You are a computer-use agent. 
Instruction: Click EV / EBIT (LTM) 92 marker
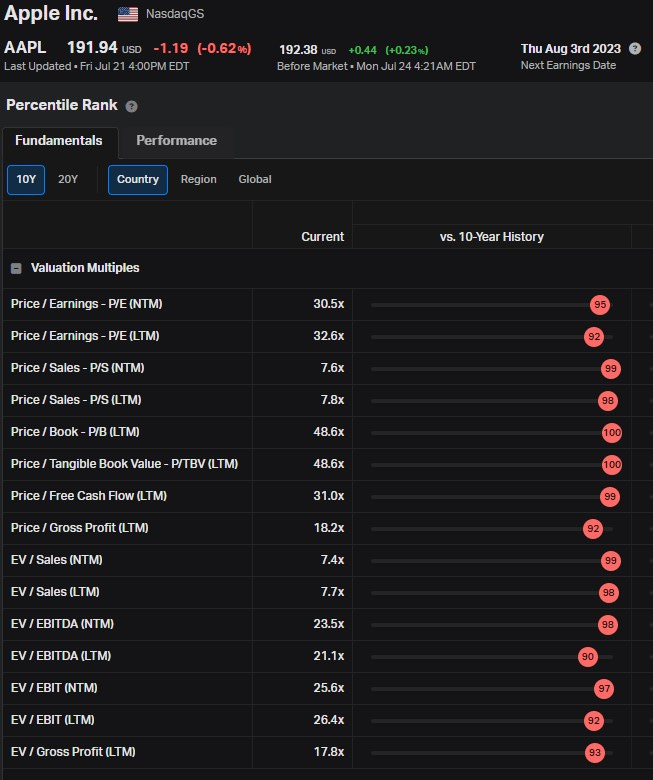(594, 720)
